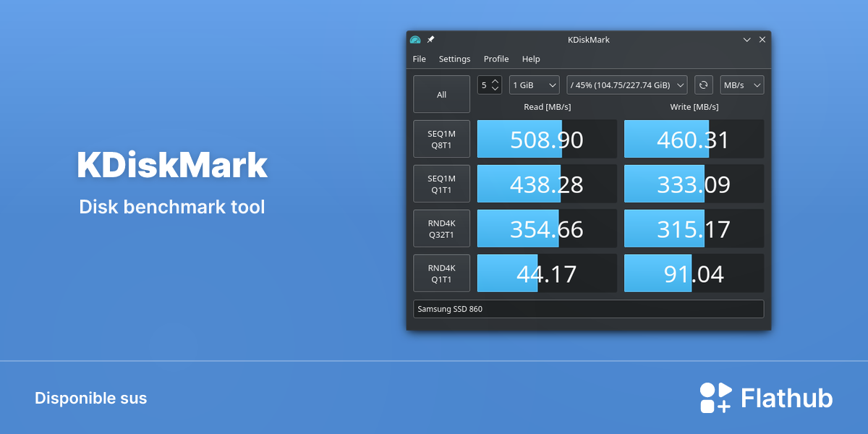Start the SEQ1M Q1T1 benchmark
868x434 pixels.
point(441,184)
